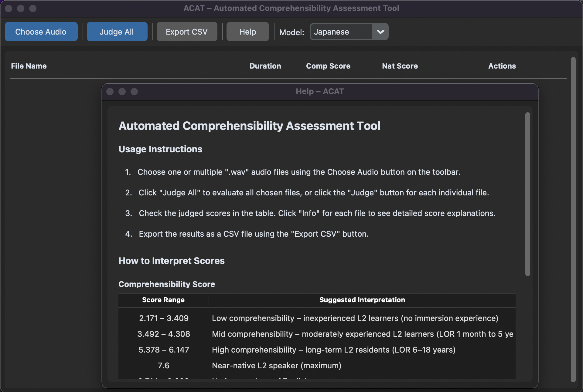This screenshot has height=392, width=583.
Task: Close the Help – ACAT window
Action: [x=110, y=92]
